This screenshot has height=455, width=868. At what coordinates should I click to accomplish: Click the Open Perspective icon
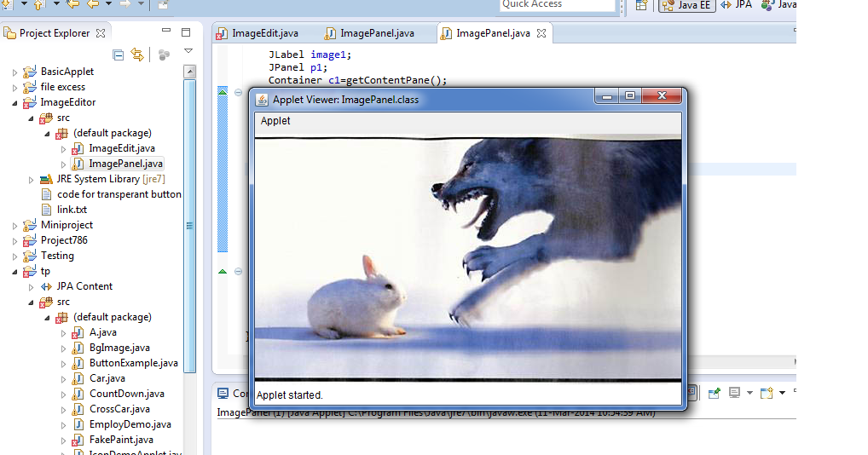pyautogui.click(x=641, y=5)
